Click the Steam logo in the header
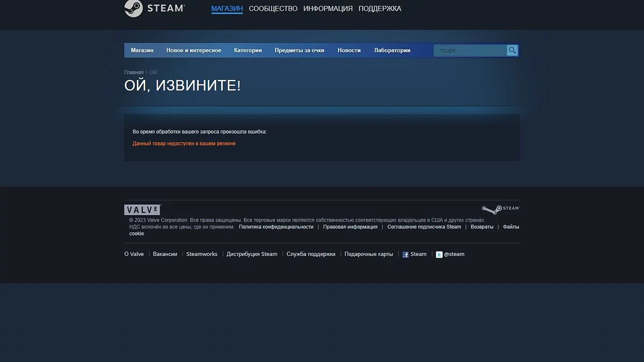Viewport: 644px width, 362px height. pyautogui.click(x=155, y=9)
